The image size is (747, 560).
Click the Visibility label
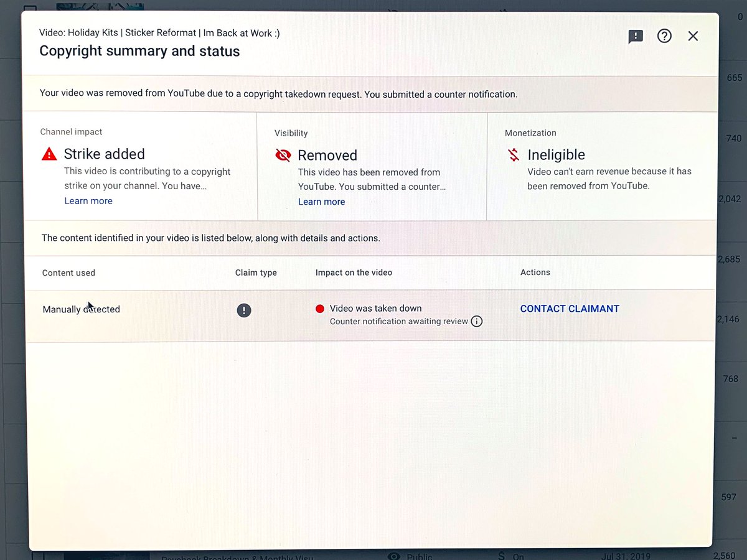click(291, 133)
